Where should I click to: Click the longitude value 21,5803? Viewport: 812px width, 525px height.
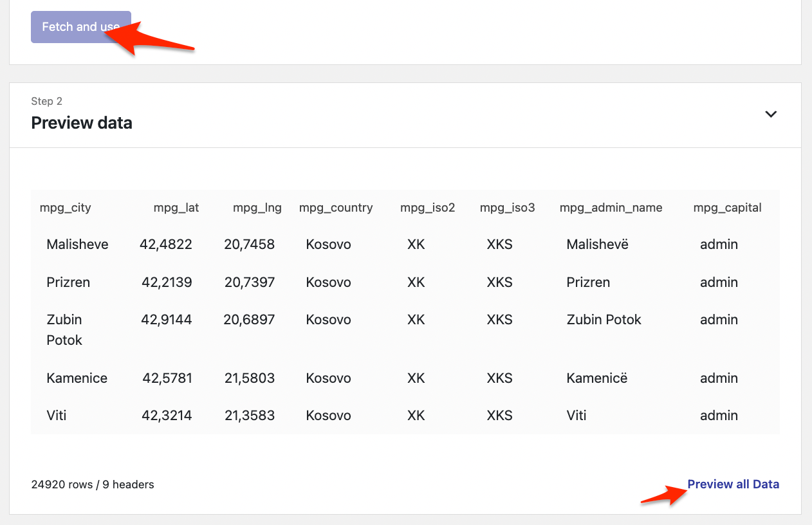pos(249,378)
